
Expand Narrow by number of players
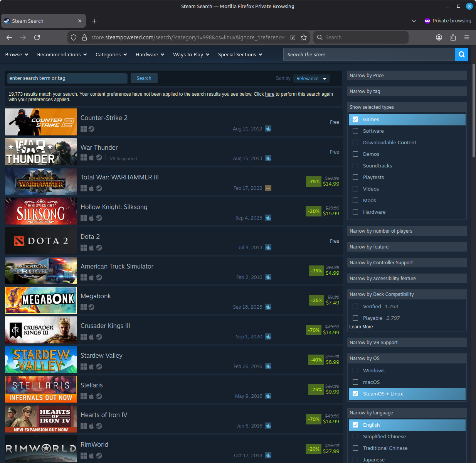tap(407, 231)
